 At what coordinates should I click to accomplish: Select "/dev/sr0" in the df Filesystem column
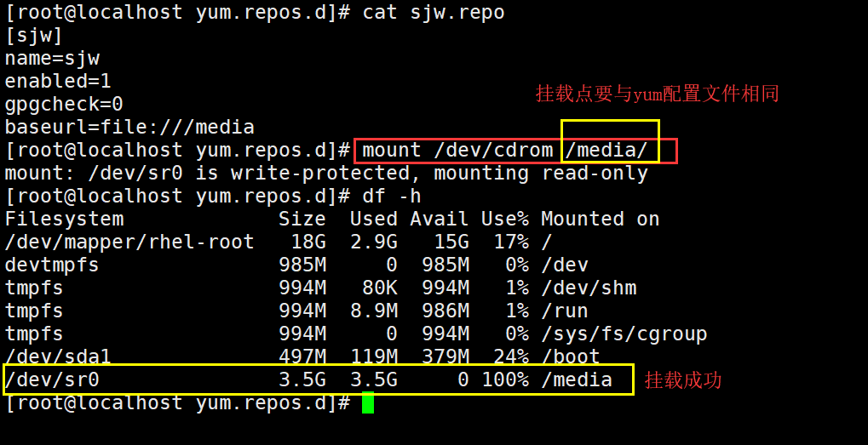click(52, 379)
